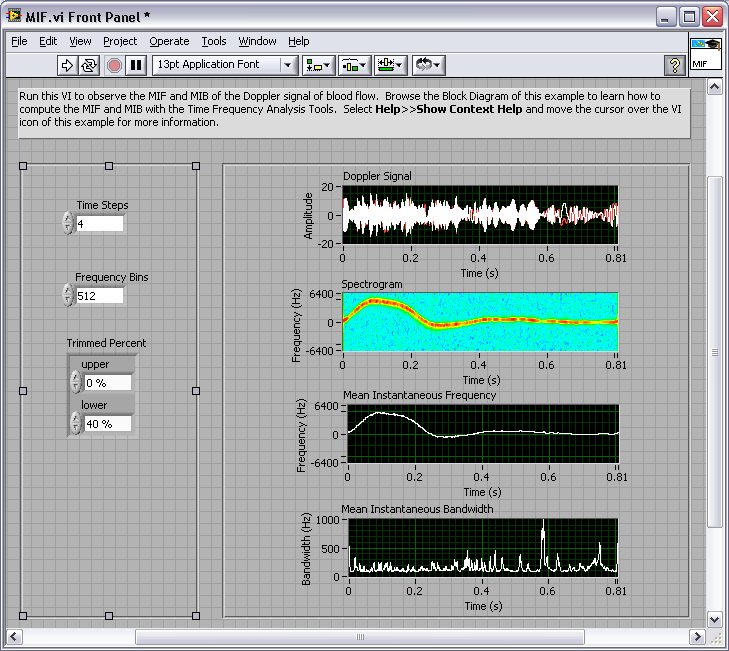729x651 pixels.
Task: Open the Distribute Objects tool
Action: coord(354,65)
